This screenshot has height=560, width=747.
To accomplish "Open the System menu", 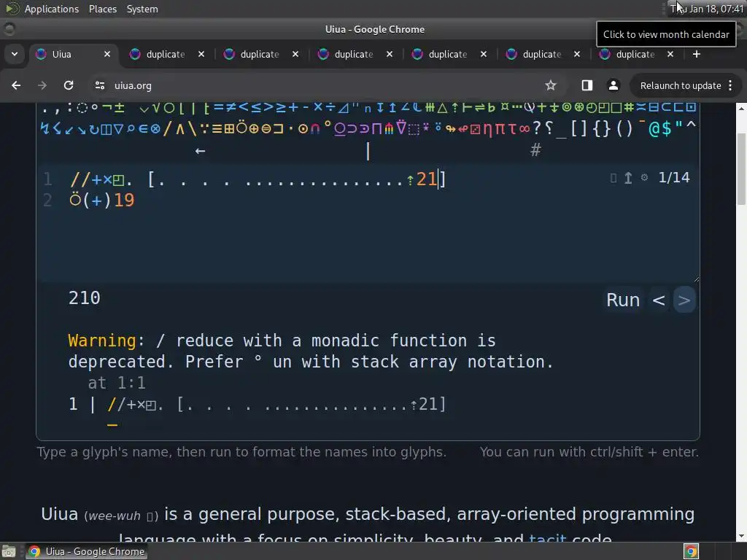I will tap(142, 9).
